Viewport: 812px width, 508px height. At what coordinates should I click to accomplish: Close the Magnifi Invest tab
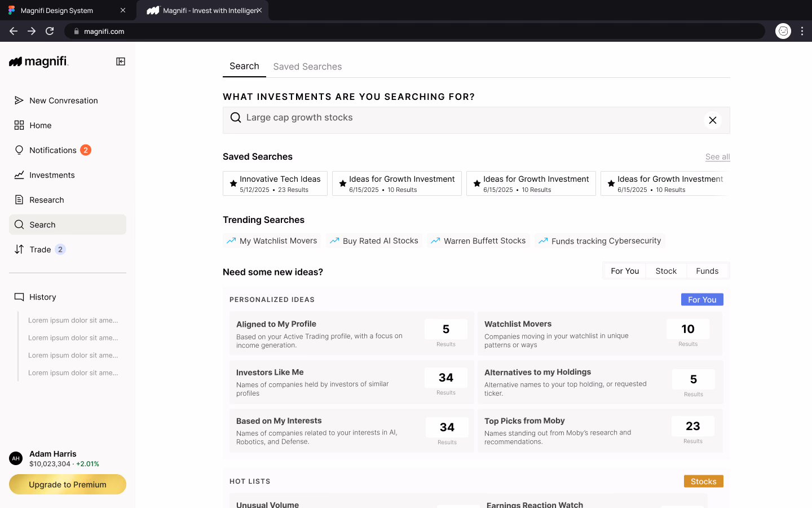coord(259,10)
